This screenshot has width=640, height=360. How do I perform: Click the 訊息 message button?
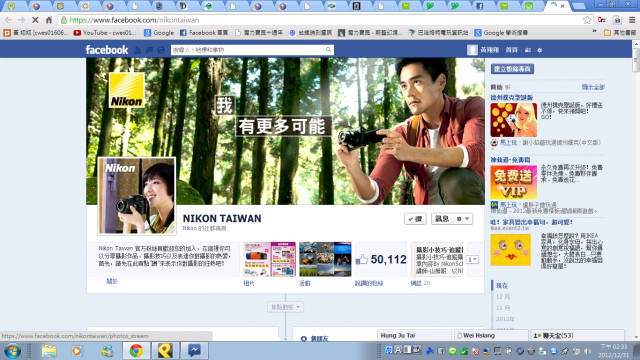click(442, 219)
